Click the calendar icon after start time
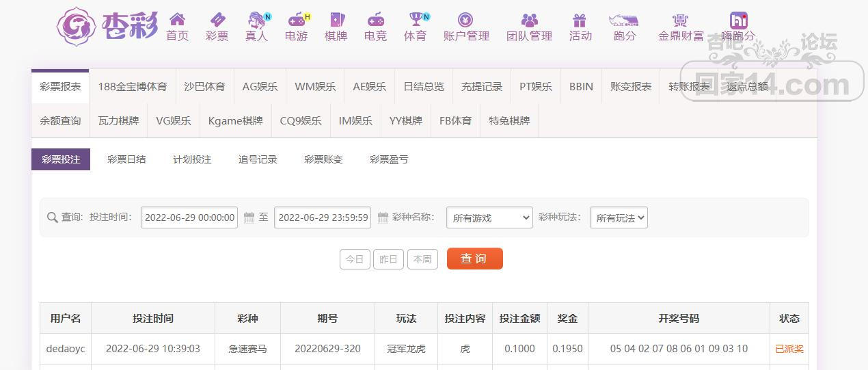Viewport: 868px width, 370px height. pyautogui.click(x=249, y=217)
